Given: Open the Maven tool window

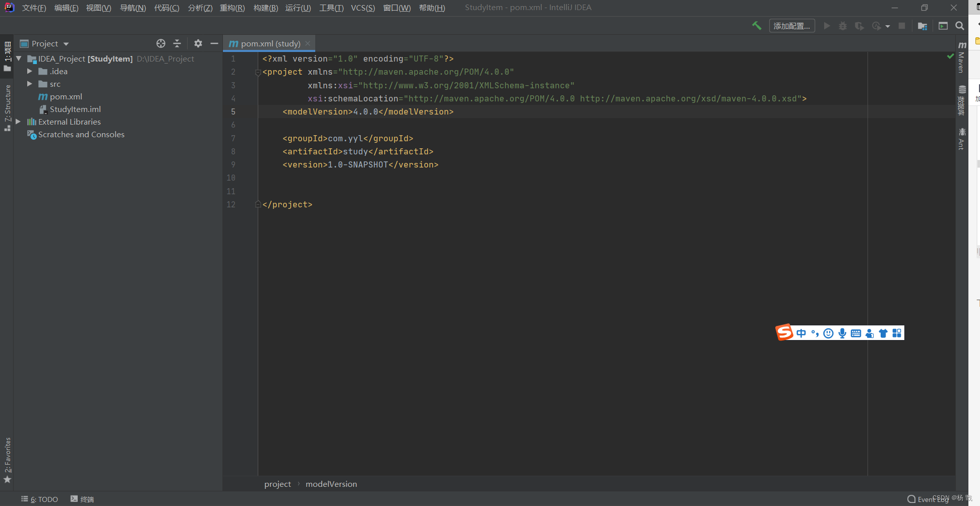Looking at the screenshot, I should (x=962, y=57).
